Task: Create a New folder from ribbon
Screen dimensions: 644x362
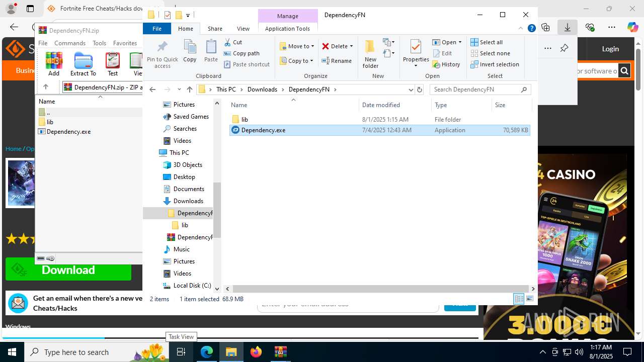Action: pyautogui.click(x=370, y=54)
